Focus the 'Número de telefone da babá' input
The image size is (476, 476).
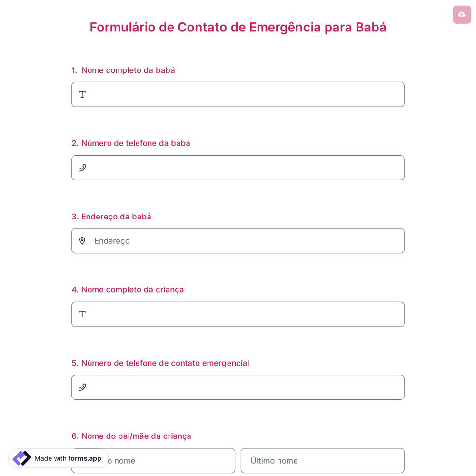coord(238,168)
